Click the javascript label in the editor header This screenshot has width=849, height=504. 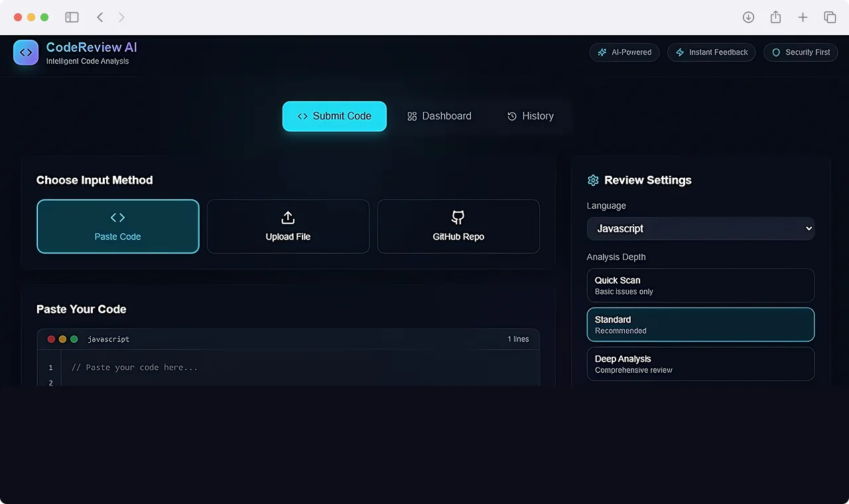[x=108, y=339]
